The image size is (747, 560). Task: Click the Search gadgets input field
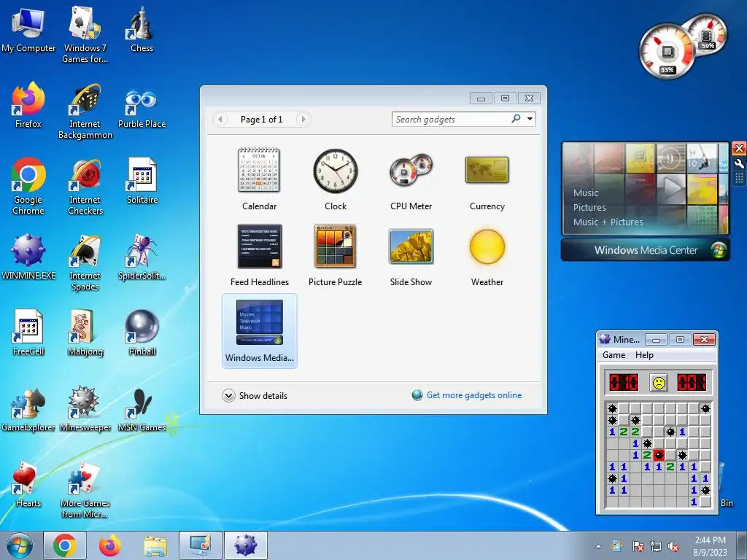(450, 119)
